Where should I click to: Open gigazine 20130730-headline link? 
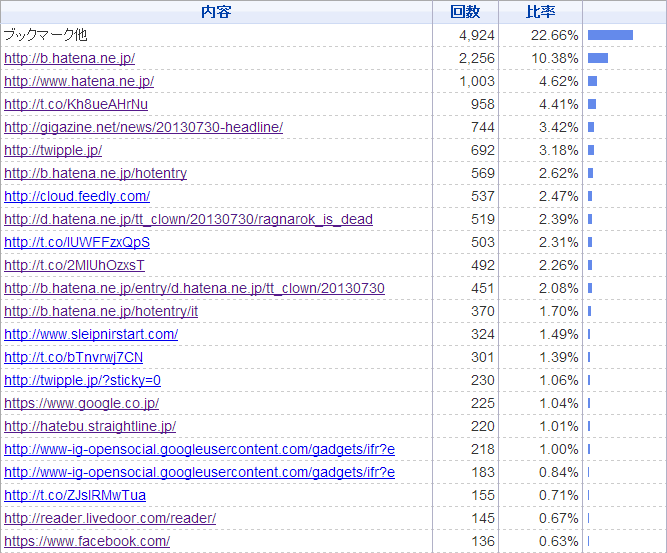point(143,127)
